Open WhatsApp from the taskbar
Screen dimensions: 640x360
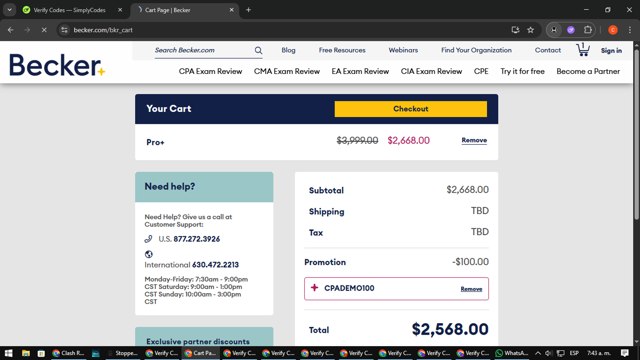511,353
